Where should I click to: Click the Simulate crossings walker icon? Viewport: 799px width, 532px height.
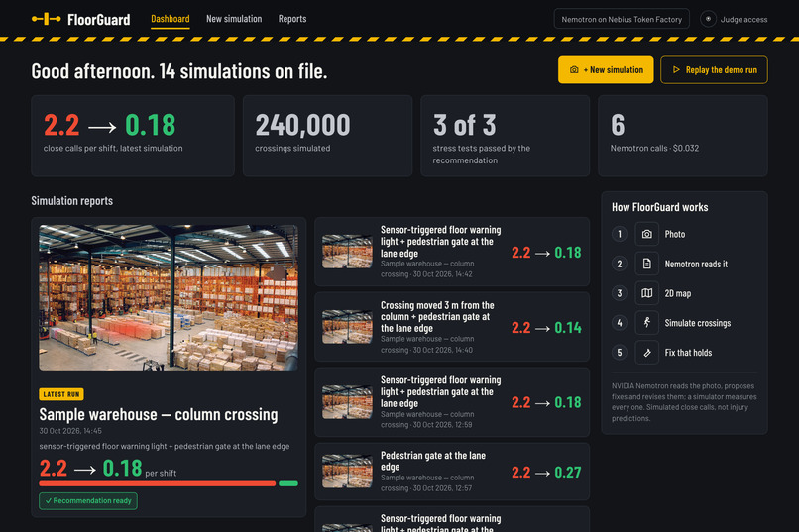[x=646, y=323]
